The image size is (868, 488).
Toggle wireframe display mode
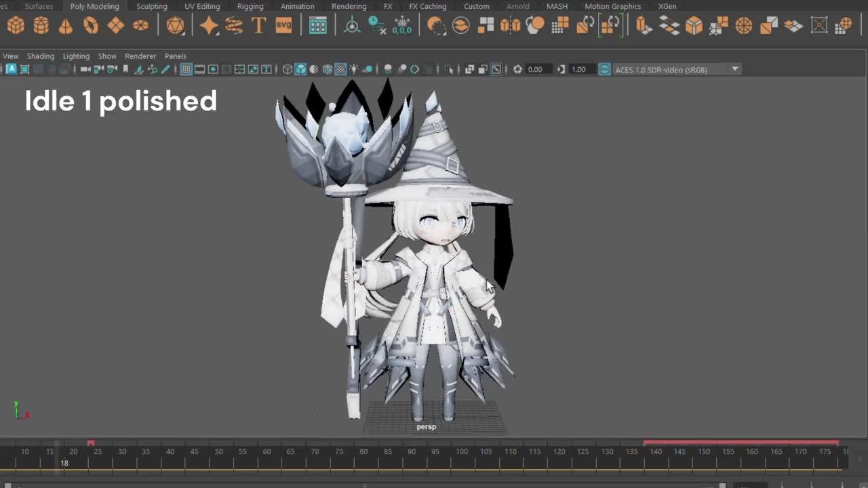tap(288, 69)
